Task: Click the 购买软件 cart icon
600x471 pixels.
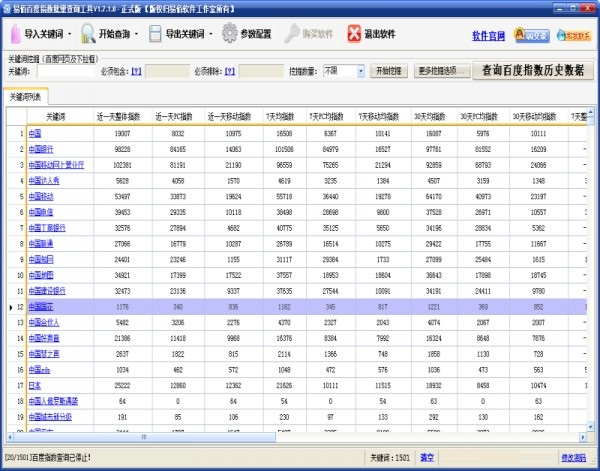Action: (290, 35)
